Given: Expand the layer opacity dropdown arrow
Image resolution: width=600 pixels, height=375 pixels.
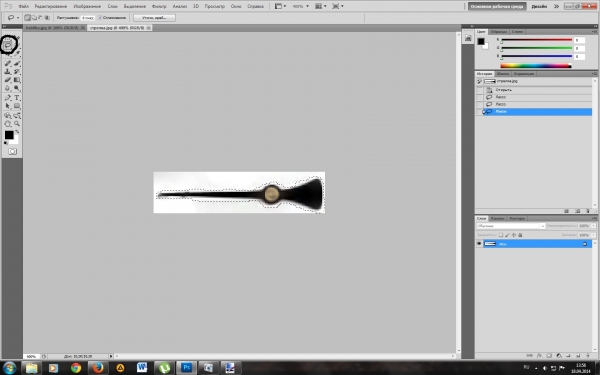Looking at the screenshot, I should 593,226.
